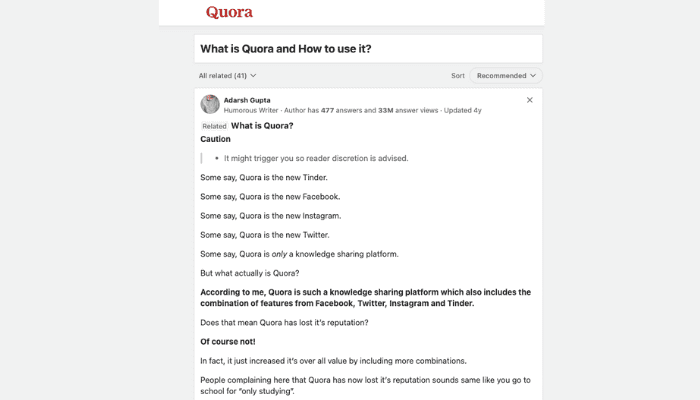Screen dimensions: 700x400
Task: Open the Adarsh Gupta author profile link
Action: [x=247, y=100]
